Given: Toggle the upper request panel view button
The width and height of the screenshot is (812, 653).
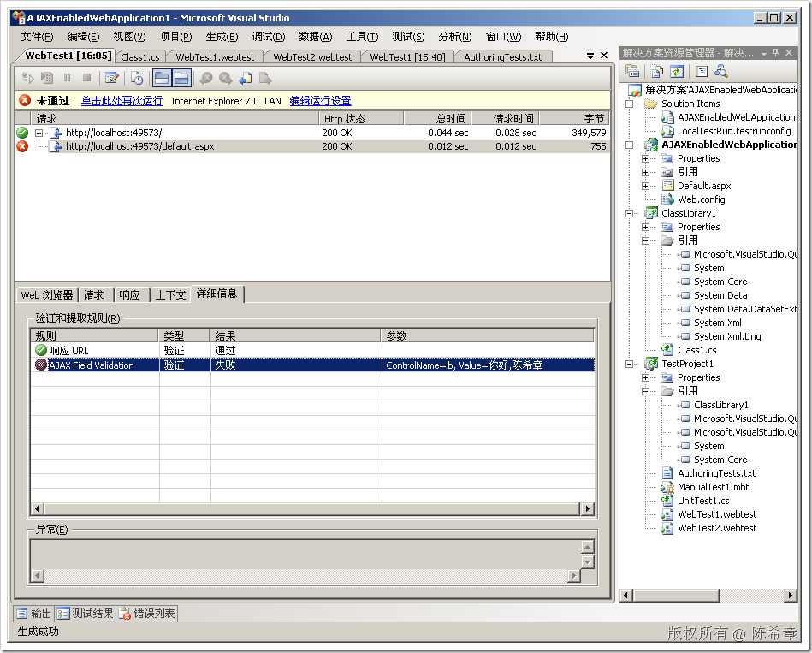Looking at the screenshot, I should (162, 78).
